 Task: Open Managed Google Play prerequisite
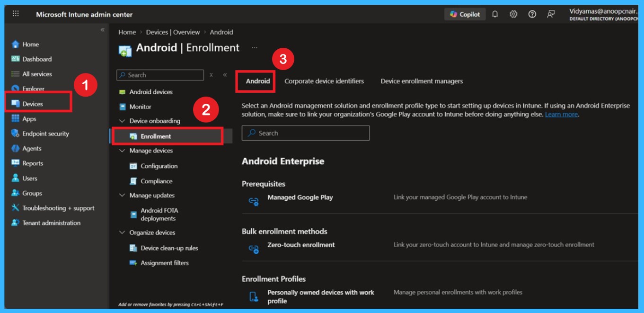(300, 197)
